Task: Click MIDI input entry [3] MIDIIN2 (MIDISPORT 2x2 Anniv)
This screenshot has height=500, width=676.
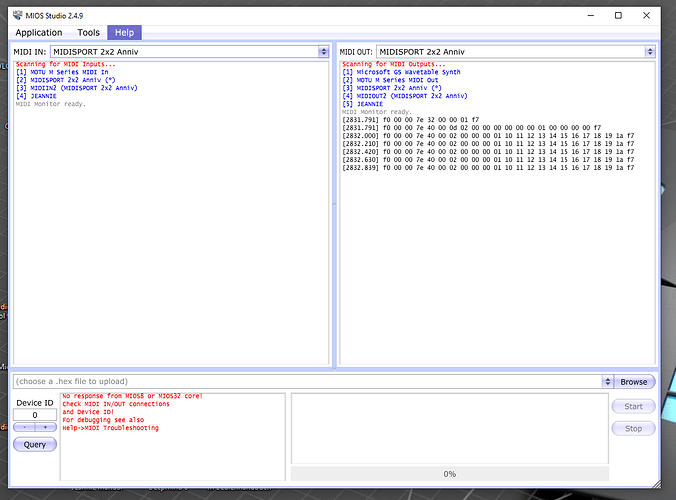Action: [77, 88]
